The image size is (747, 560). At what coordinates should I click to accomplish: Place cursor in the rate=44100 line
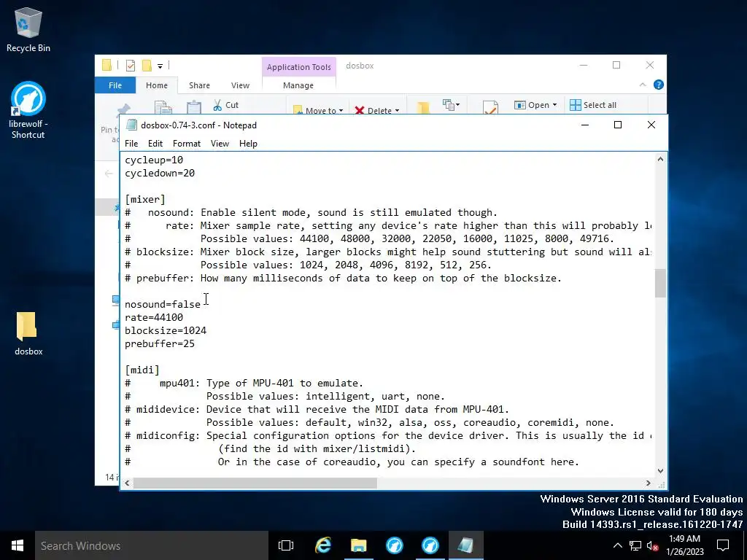(x=154, y=317)
